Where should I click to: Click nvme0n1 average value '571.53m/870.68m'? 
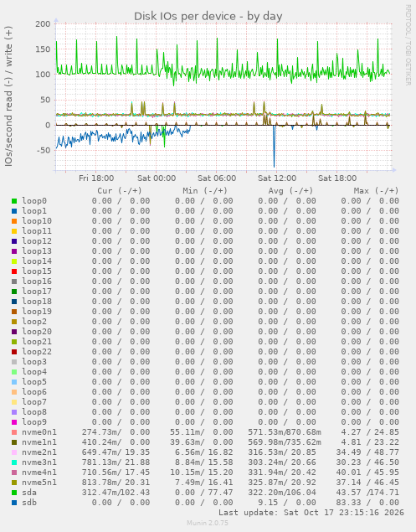285,432
